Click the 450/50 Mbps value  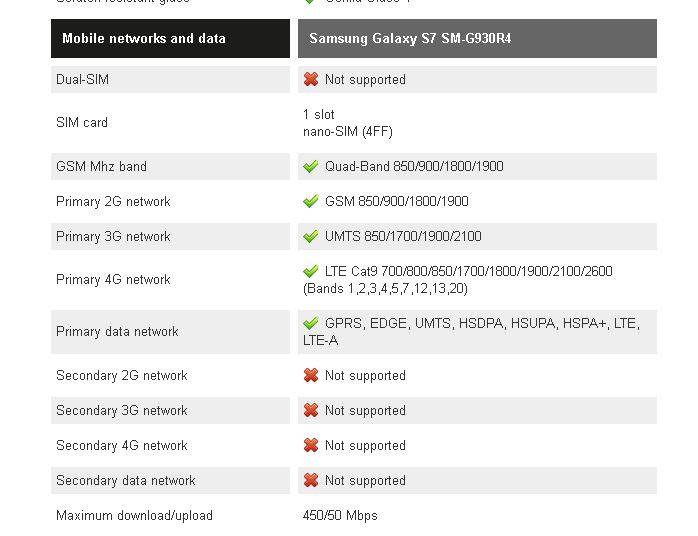click(x=340, y=516)
